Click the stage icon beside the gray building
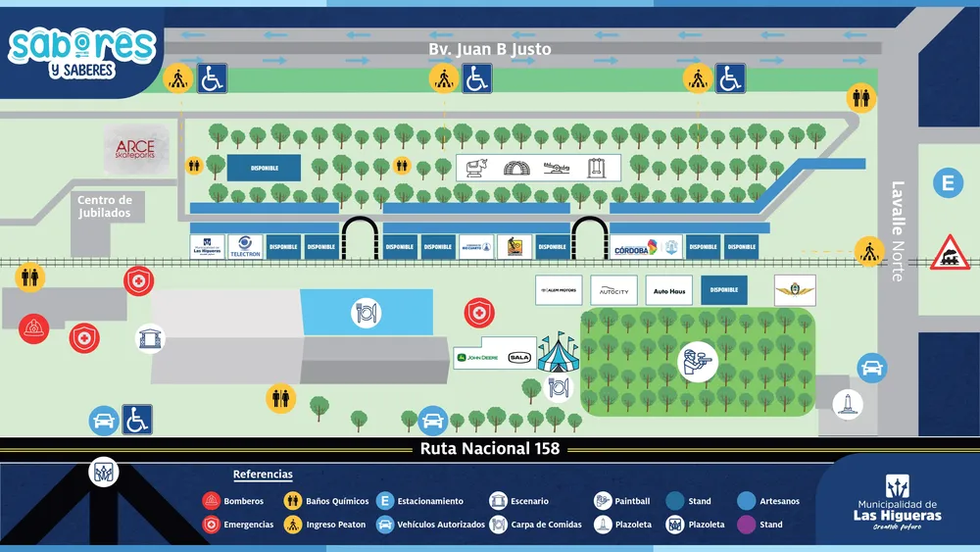The width and height of the screenshot is (980, 552). [x=150, y=338]
